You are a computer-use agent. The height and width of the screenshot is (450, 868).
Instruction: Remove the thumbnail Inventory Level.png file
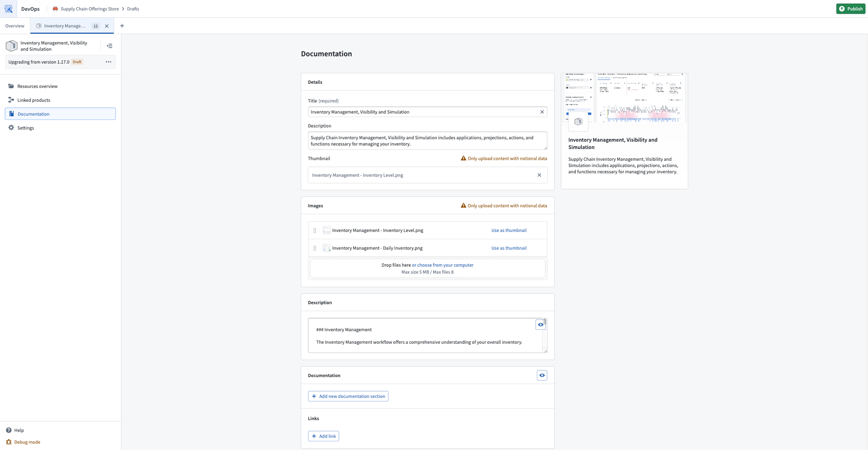[539, 175]
